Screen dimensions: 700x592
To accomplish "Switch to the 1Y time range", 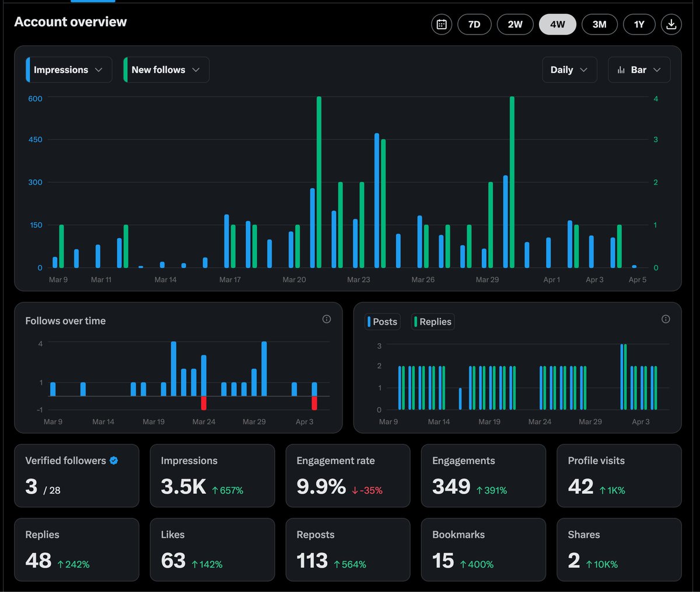I will (639, 25).
